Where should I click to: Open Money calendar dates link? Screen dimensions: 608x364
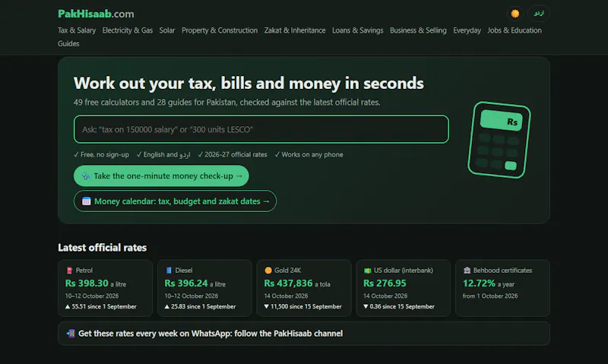pos(175,201)
